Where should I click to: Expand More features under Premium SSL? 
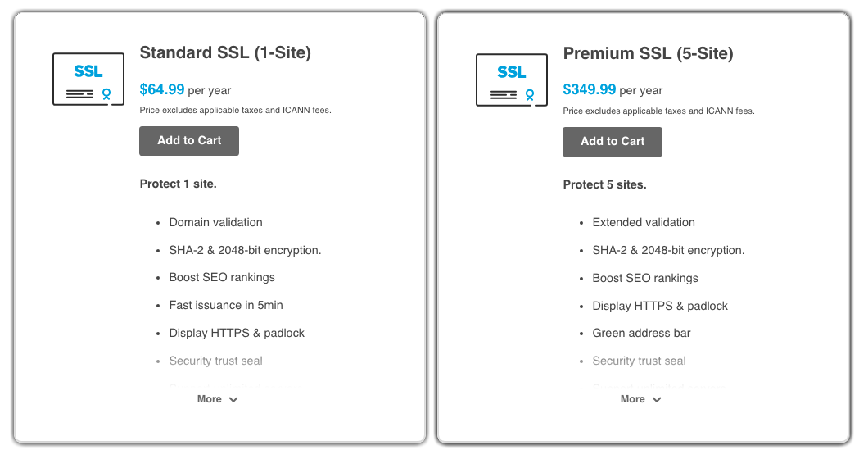[641, 399]
